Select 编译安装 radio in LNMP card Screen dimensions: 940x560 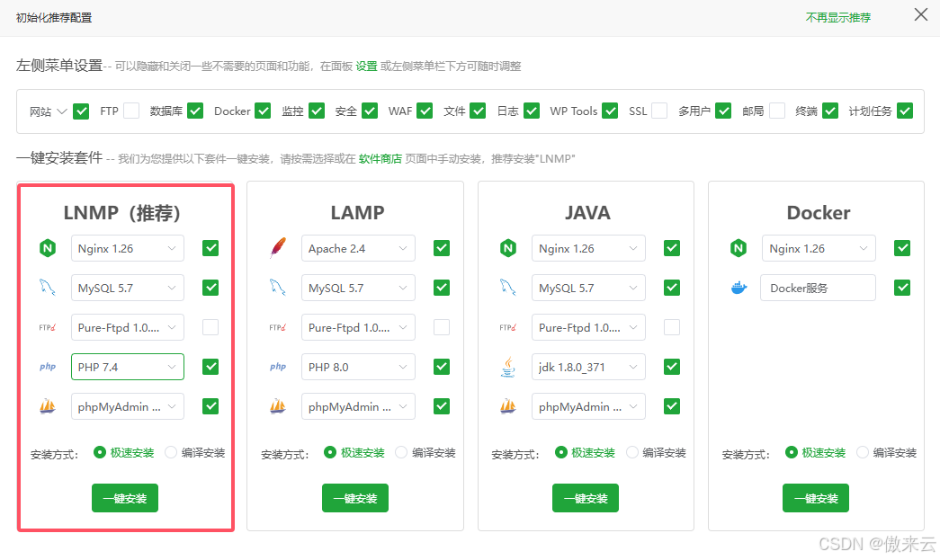171,452
